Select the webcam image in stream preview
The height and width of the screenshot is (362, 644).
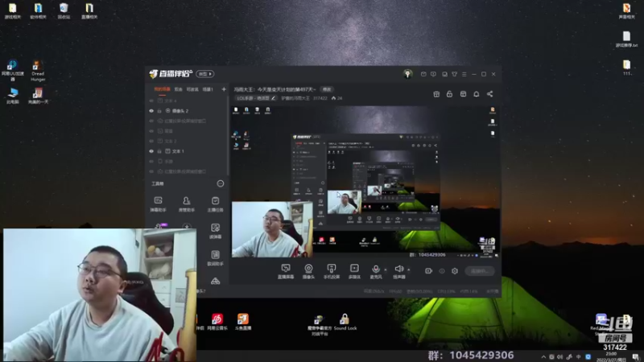272,229
